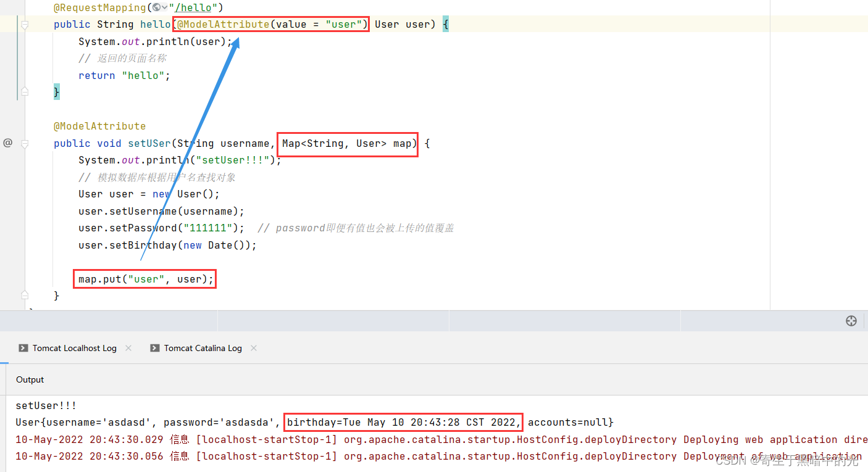Click the comment "// 模拟数据库根据用户名查找对象"
This screenshot has height=472, width=868.
(x=157, y=177)
